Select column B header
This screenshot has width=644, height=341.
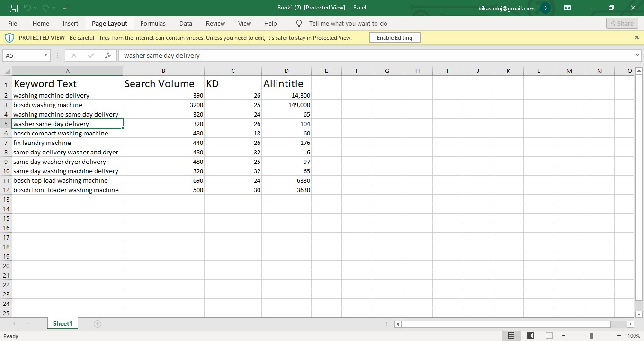point(163,71)
